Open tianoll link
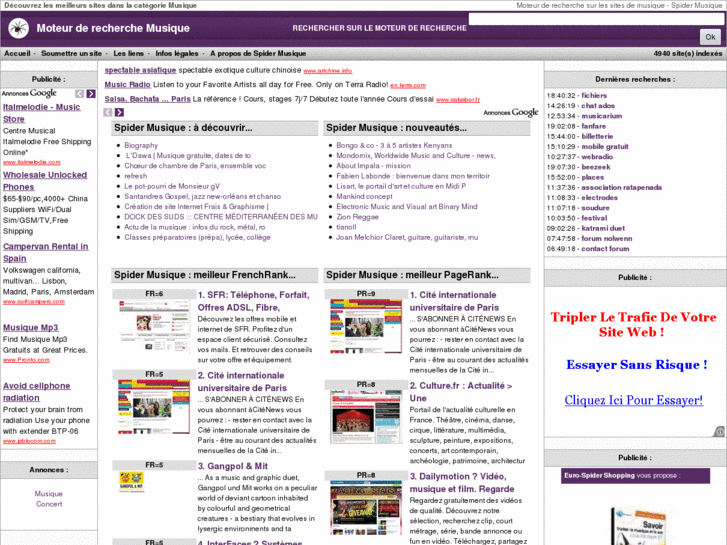 [x=346, y=227]
